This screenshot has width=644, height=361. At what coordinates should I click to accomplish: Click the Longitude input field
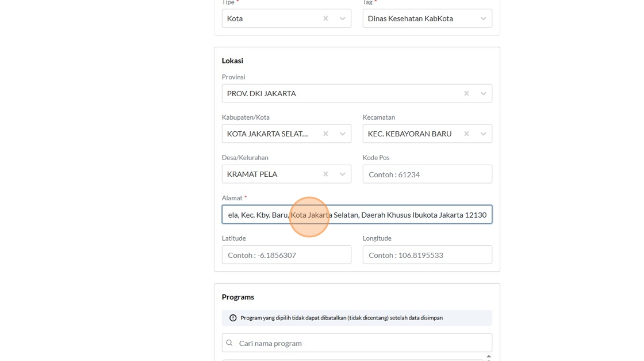(x=427, y=255)
